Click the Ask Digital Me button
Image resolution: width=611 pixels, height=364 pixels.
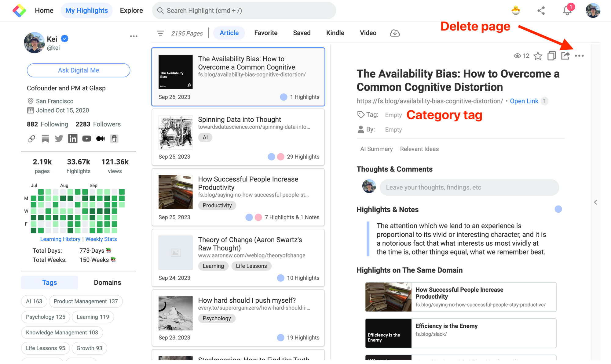(79, 70)
